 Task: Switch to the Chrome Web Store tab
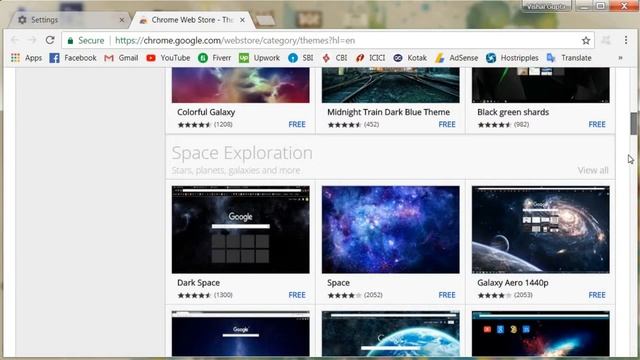[192, 20]
